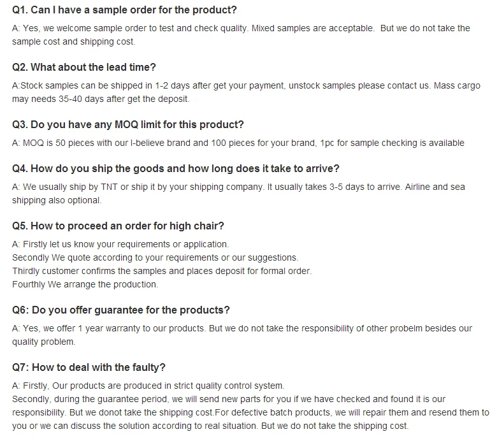The width and height of the screenshot is (497, 448).
Task: Select the Q6 guarantee question heading
Action: 121,310
